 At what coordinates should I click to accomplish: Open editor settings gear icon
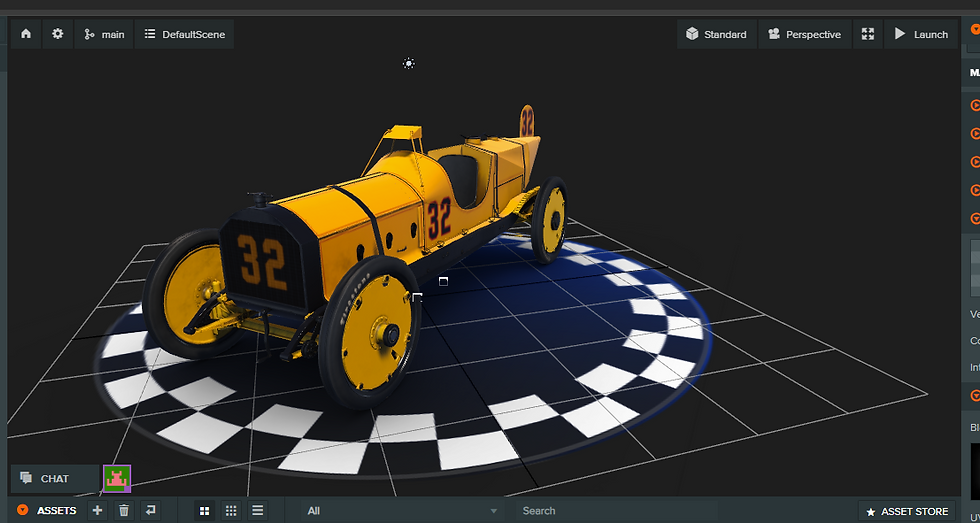[x=58, y=34]
